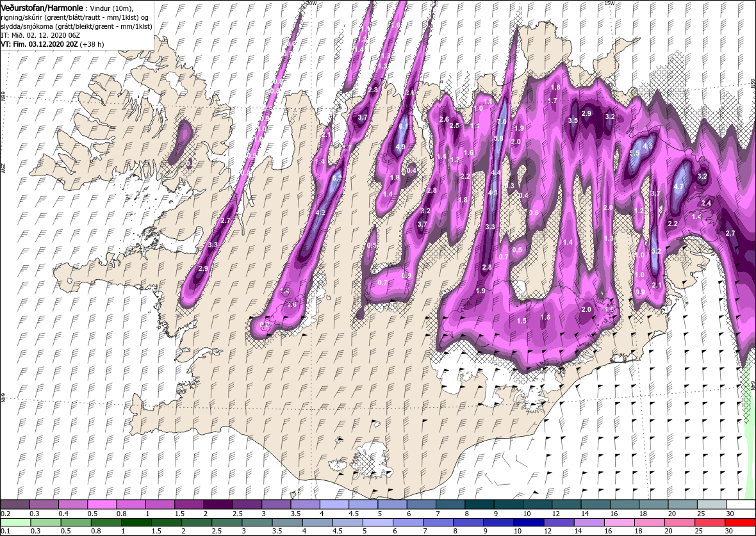Pick lower legend swatch between 25 and 30
The height and width of the screenshot is (536, 756).
pos(710,523)
